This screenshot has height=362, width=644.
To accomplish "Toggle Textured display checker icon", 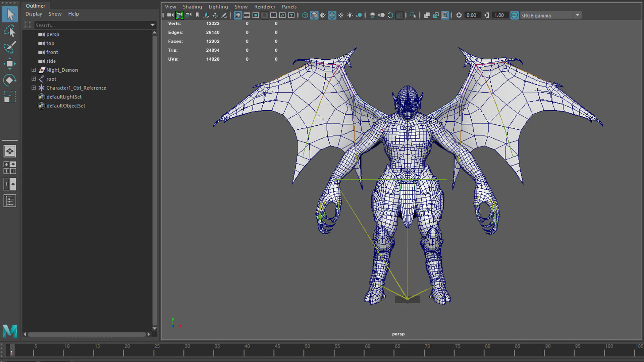I will 341,15.
